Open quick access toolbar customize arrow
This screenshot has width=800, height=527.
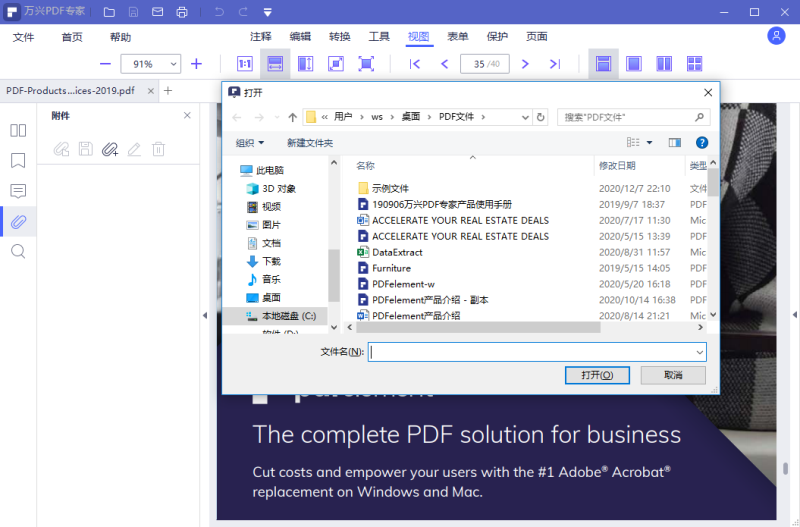pyautogui.click(x=267, y=12)
